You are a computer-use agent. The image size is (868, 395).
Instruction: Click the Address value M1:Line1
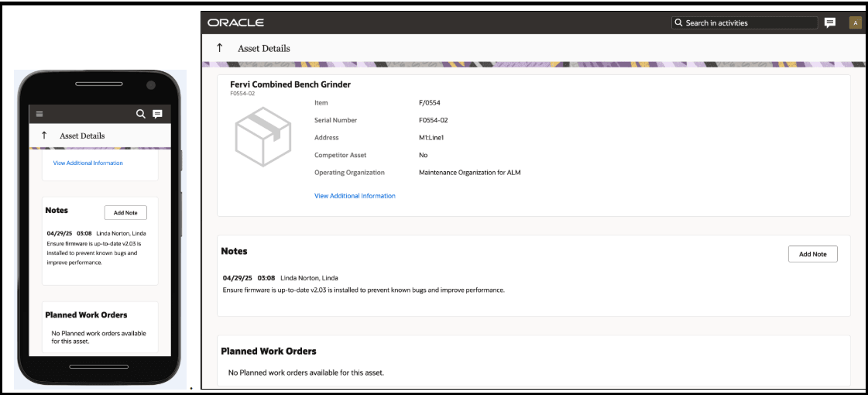(x=431, y=137)
